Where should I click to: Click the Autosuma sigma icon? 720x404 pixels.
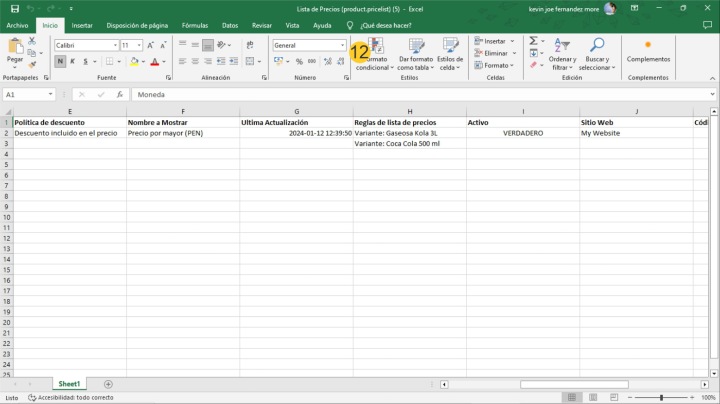point(533,41)
